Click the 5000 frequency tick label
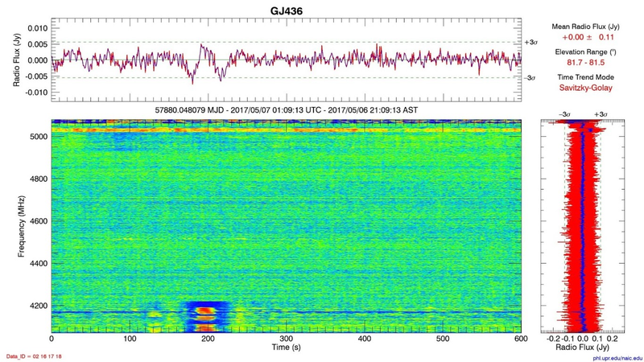This screenshot has width=644, height=362. pos(38,137)
